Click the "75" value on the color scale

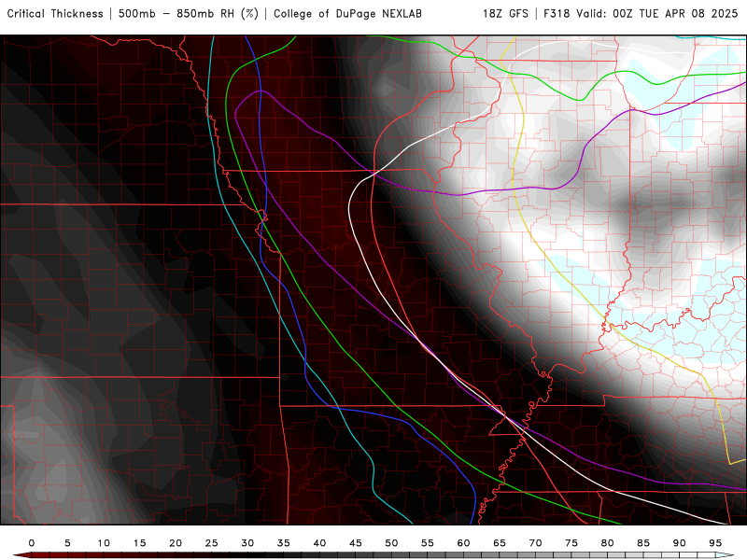tap(571, 543)
